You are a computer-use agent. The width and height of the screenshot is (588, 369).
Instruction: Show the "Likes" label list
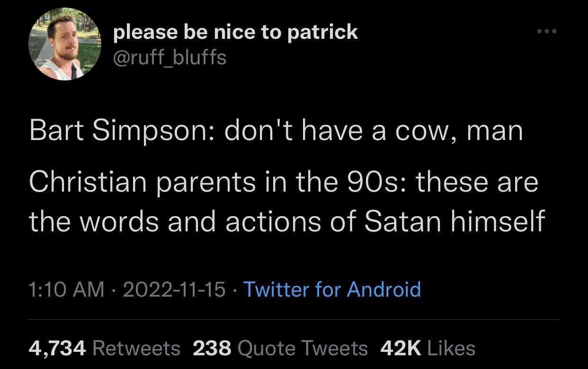451,348
